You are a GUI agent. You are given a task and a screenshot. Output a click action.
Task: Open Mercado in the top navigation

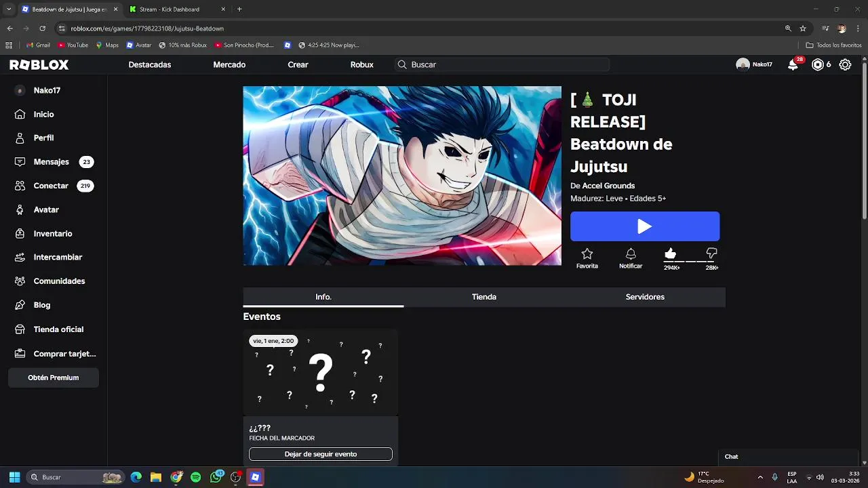click(x=229, y=65)
